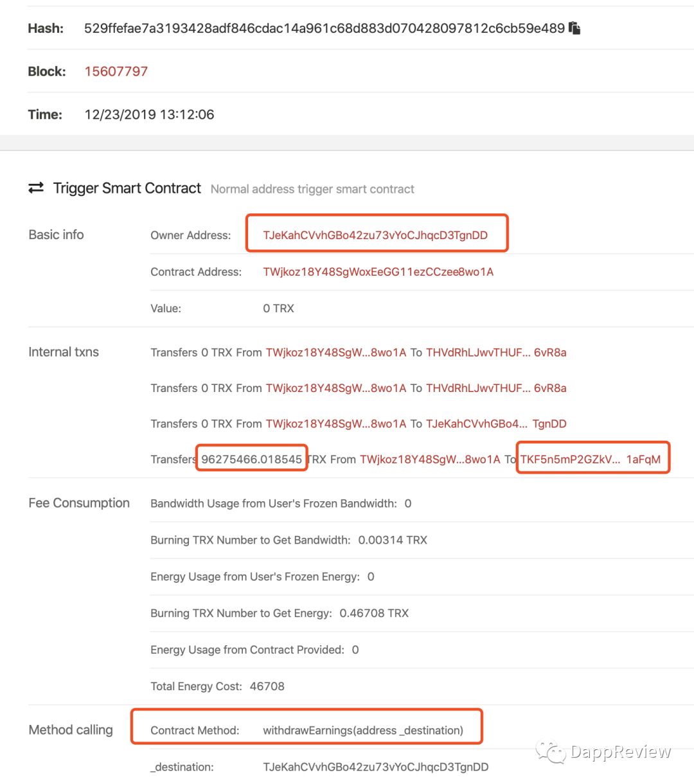This screenshot has height=784, width=694.
Task: Open recipient address TJeKahCVvhGBo4... TgnDD in internal txns
Action: pyautogui.click(x=497, y=424)
